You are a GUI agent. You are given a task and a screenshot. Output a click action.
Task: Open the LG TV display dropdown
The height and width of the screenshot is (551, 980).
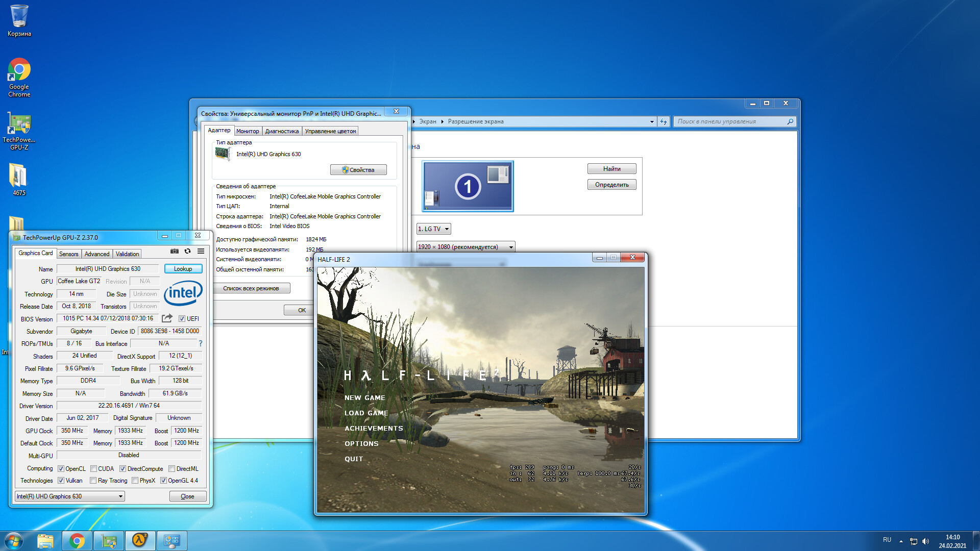click(x=434, y=229)
